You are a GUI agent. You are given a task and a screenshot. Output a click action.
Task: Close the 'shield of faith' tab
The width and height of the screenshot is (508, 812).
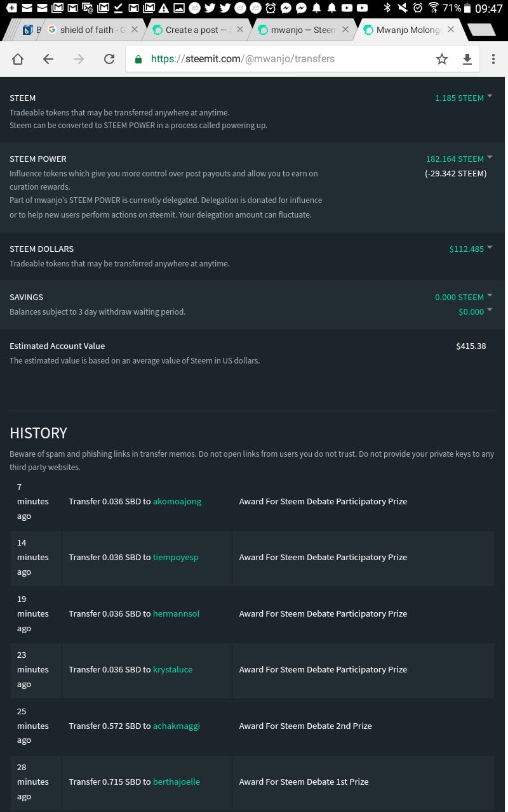(135, 29)
